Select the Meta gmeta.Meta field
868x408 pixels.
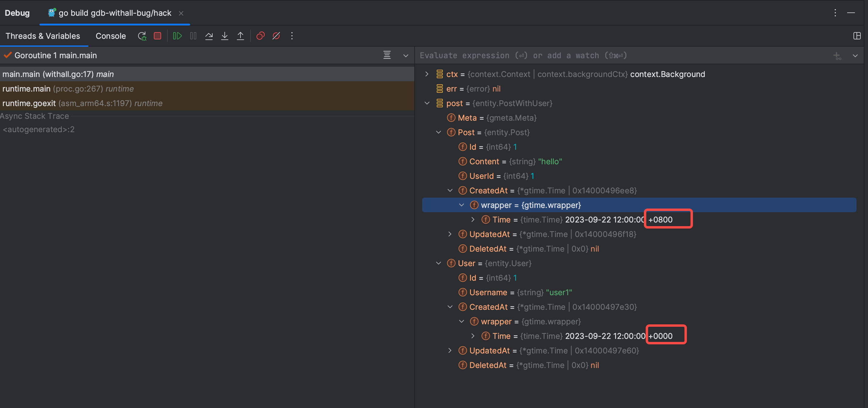click(639, 117)
